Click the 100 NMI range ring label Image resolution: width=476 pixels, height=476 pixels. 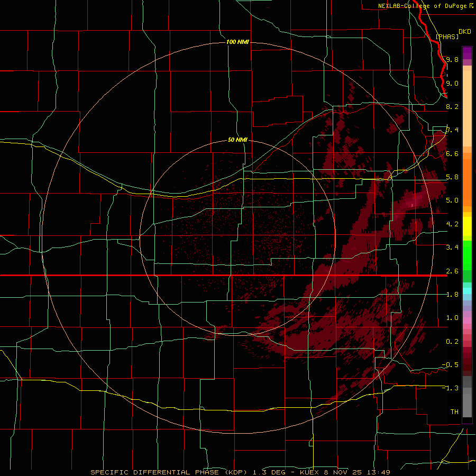[x=237, y=42]
